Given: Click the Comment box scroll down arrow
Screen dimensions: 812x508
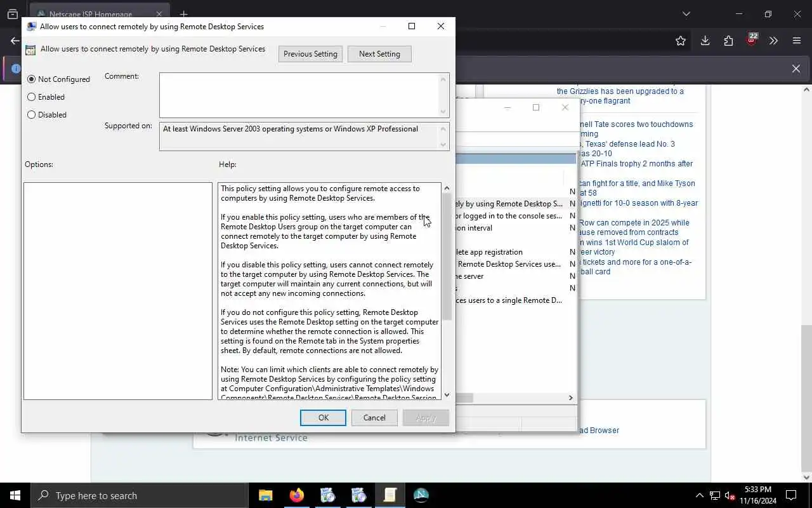Looking at the screenshot, I should 443,112.
